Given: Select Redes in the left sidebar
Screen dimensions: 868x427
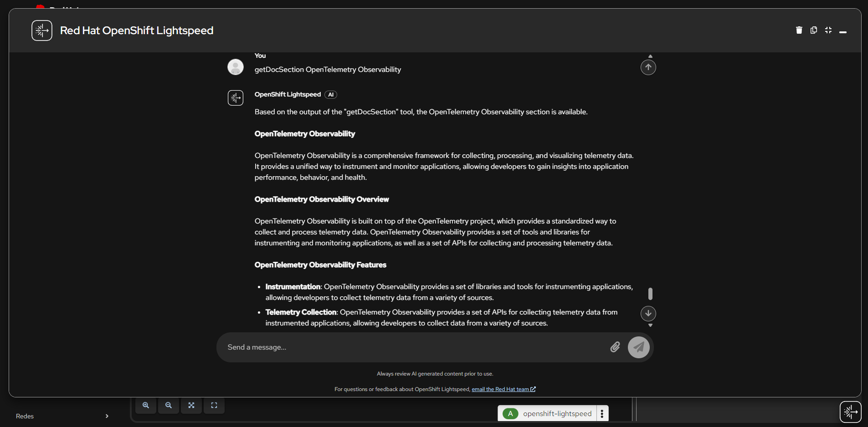Looking at the screenshot, I should (25, 416).
